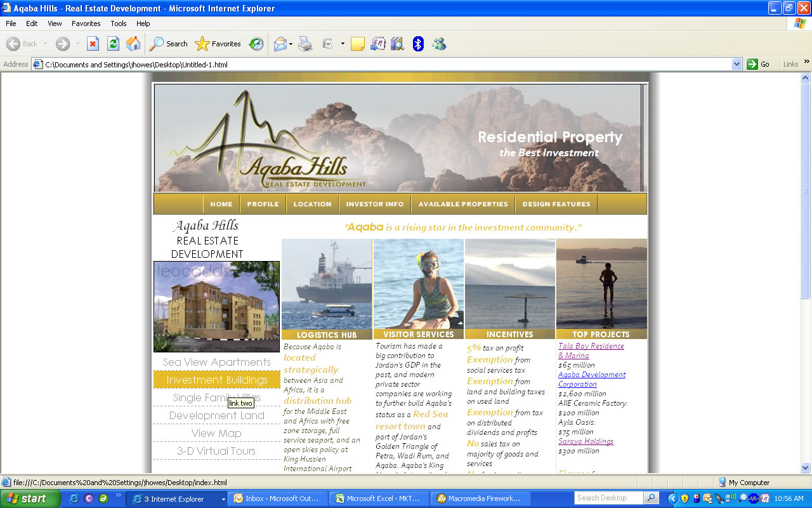Screen dimensions: 812x508
Task: Click INVESTOR INFO navigation link
Action: (x=374, y=204)
